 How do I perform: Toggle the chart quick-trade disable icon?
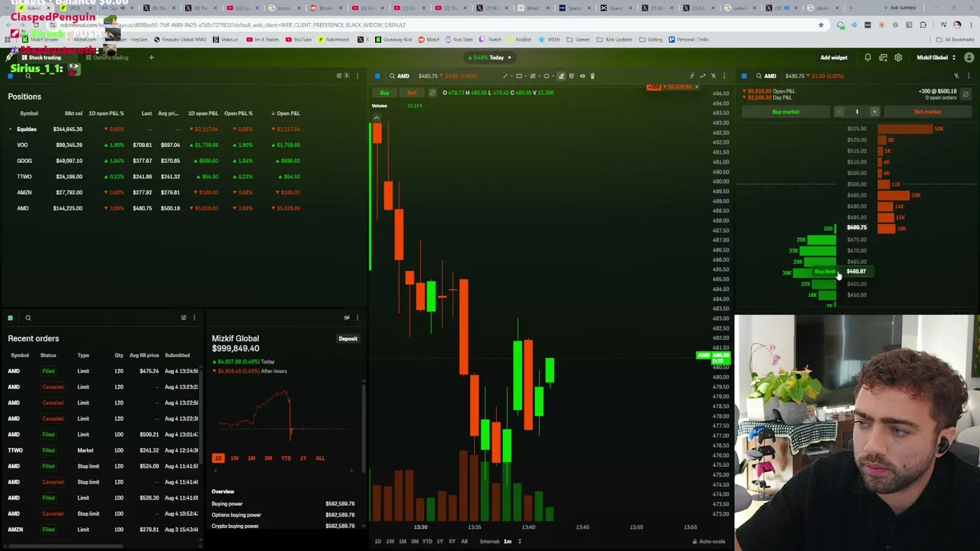coord(433,93)
